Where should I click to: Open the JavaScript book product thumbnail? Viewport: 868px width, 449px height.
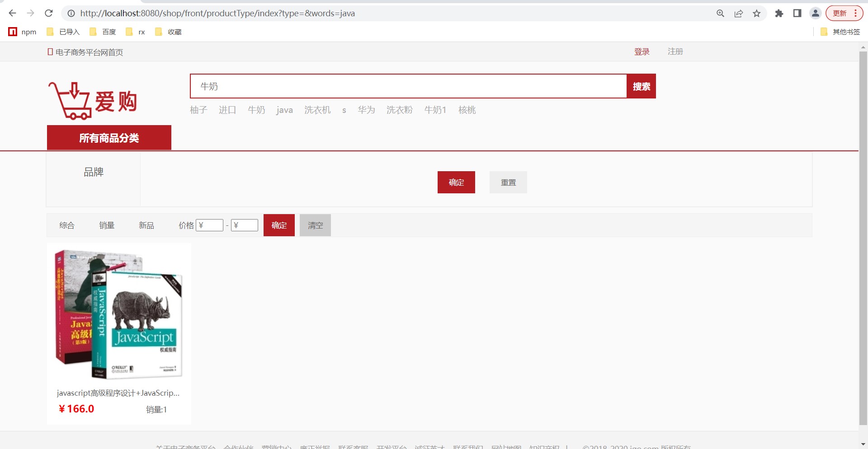[119, 314]
